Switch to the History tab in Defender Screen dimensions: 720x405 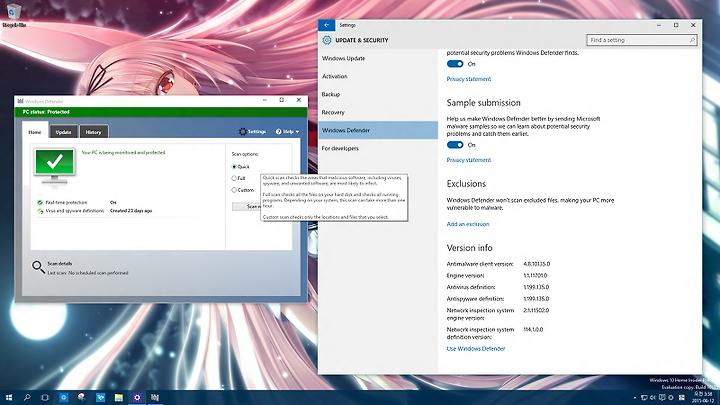click(x=93, y=132)
